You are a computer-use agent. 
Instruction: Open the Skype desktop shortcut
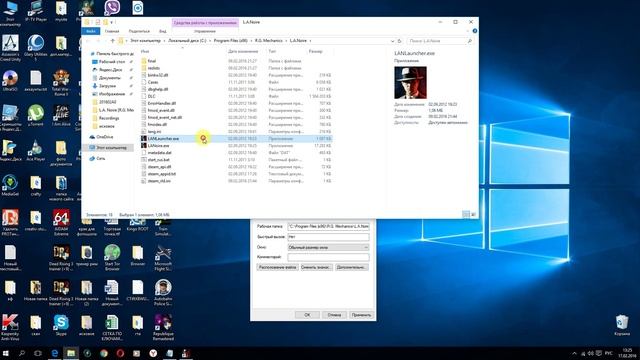(x=61, y=325)
